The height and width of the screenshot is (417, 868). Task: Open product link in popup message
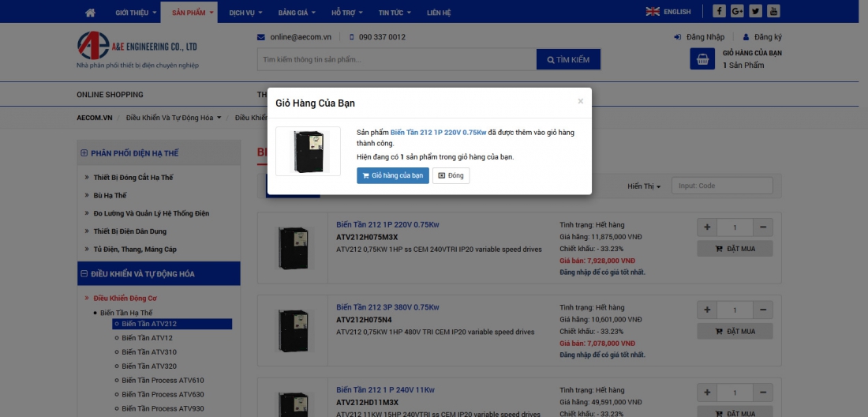(439, 133)
